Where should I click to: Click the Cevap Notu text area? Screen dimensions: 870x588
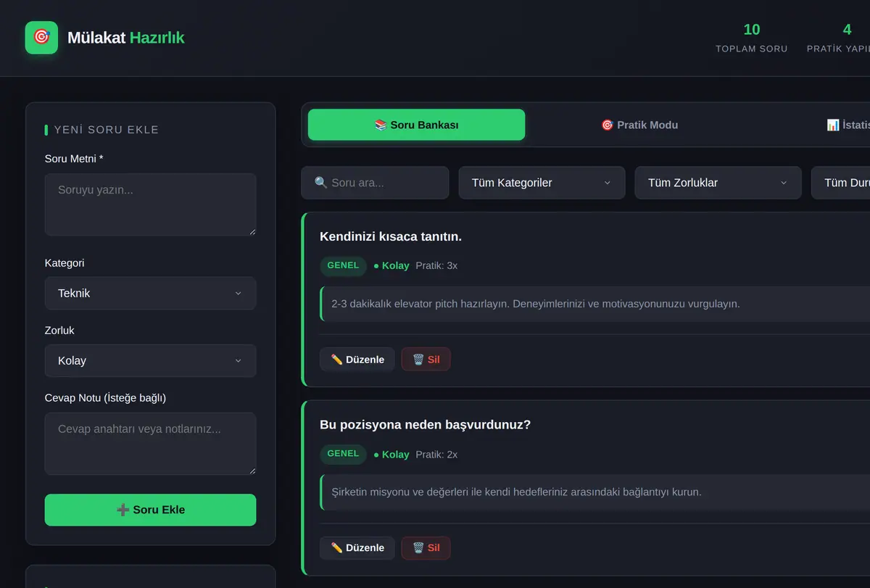(150, 444)
